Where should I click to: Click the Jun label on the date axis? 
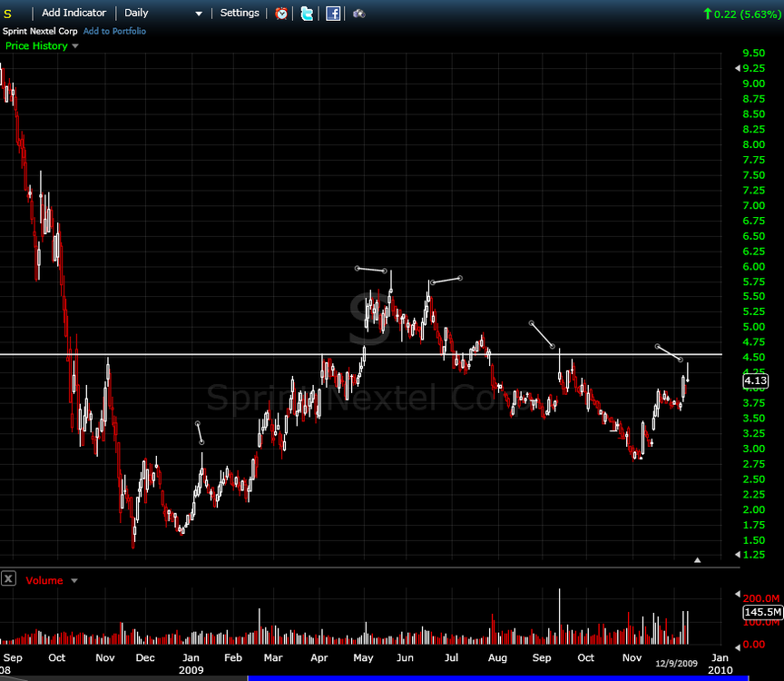405,657
